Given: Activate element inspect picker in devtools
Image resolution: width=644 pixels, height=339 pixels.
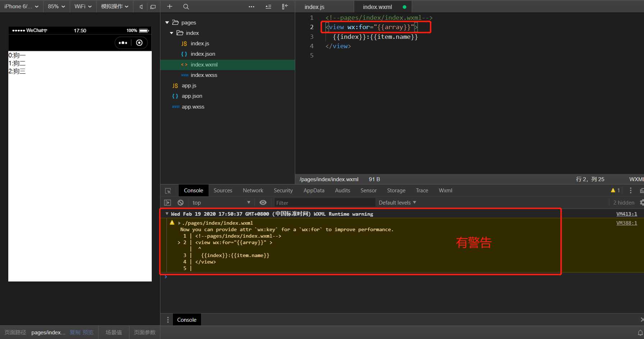Looking at the screenshot, I should click(168, 191).
